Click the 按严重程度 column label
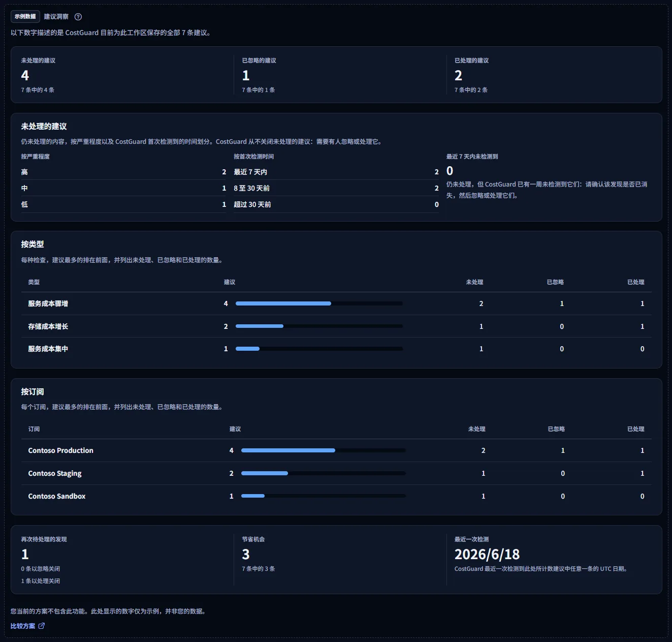The width and height of the screenshot is (672, 642). coord(36,157)
